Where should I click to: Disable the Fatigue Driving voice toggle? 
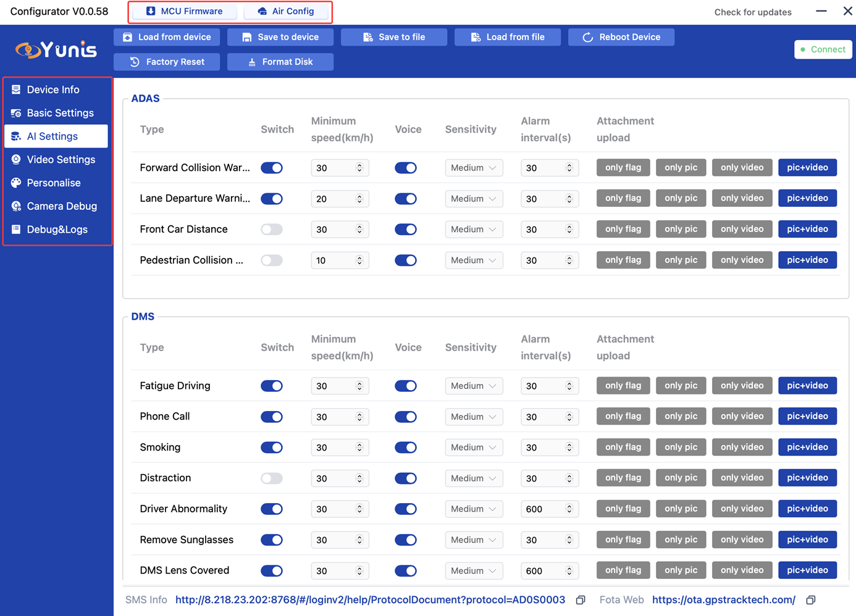406,386
